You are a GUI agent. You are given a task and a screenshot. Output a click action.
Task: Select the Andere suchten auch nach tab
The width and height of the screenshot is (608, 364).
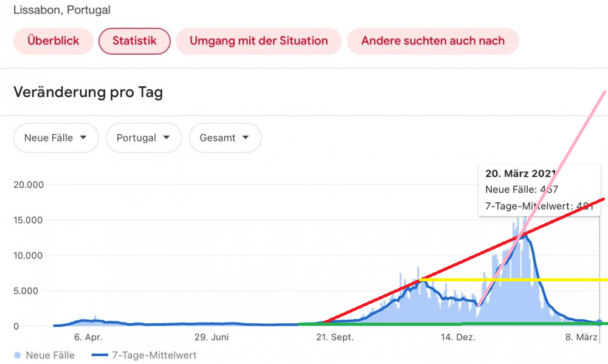tap(433, 41)
